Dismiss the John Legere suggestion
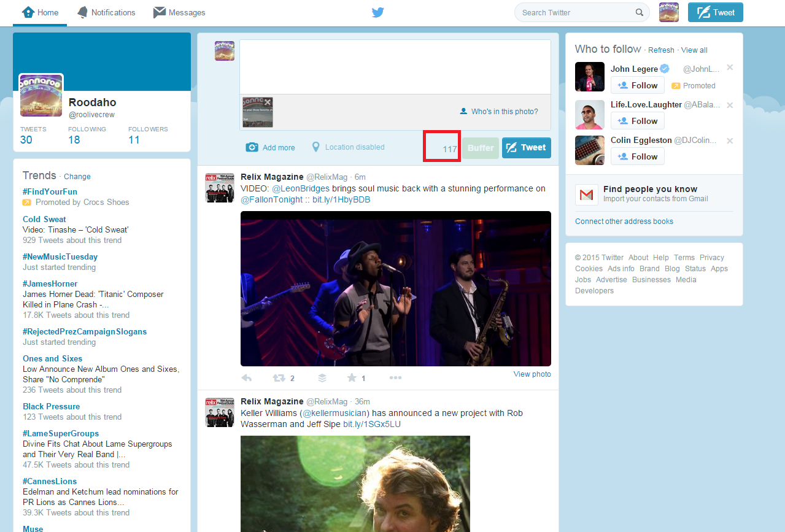Viewport: 785px width, 532px height. [730, 67]
